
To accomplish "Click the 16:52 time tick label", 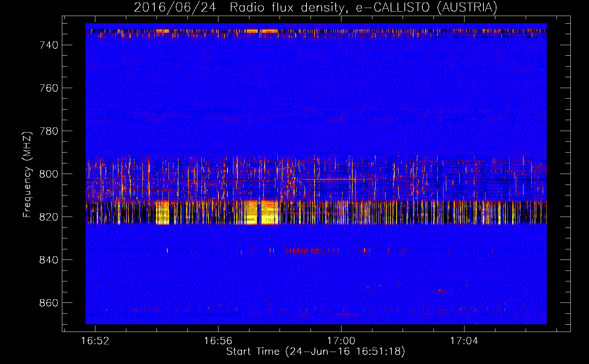I will (95, 341).
